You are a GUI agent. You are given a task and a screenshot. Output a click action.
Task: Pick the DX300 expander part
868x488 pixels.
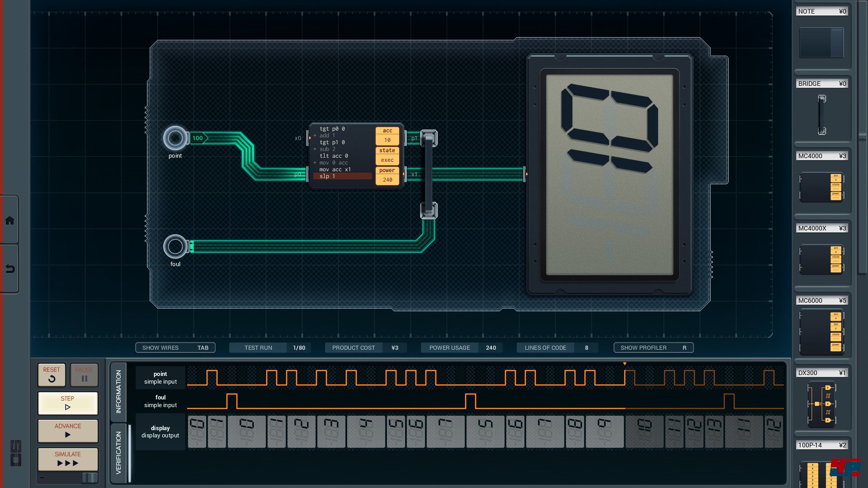pos(821,404)
